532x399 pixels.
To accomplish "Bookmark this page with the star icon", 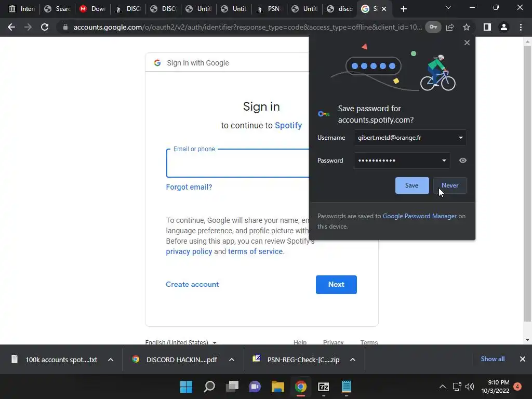I will click(x=467, y=27).
